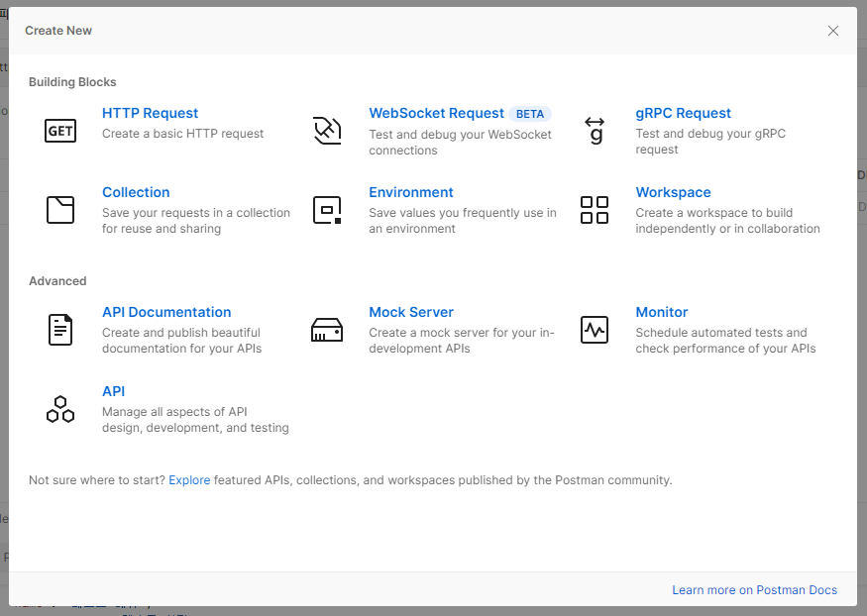Viewport: 867px width, 616px height.
Task: Click the 'Advanced' section heading
Action: click(57, 281)
